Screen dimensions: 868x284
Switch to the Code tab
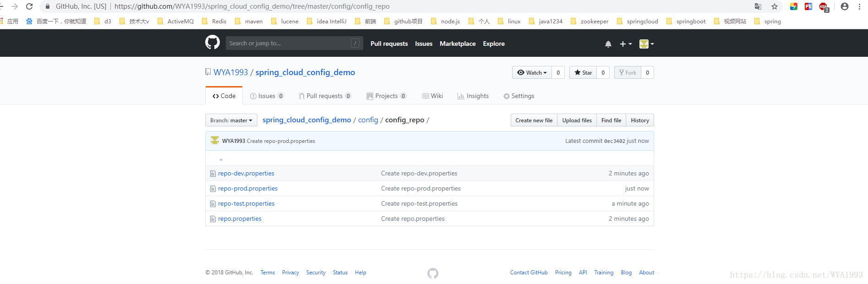[224, 96]
